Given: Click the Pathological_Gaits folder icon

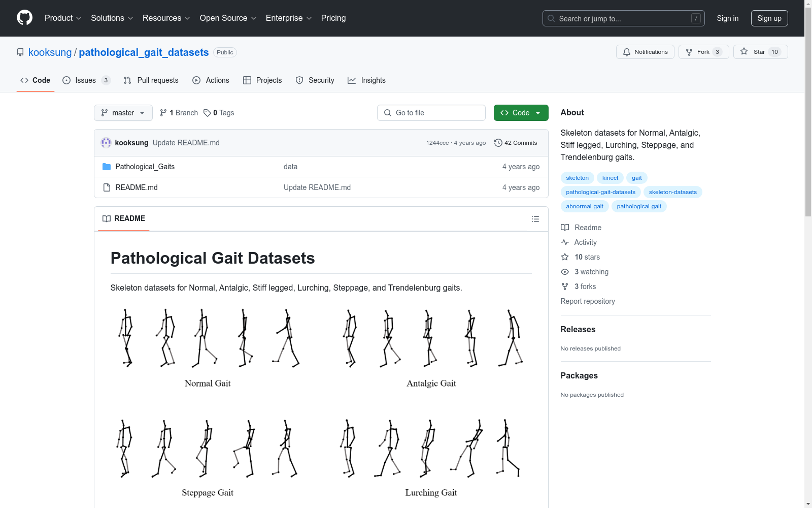Looking at the screenshot, I should pyautogui.click(x=107, y=167).
